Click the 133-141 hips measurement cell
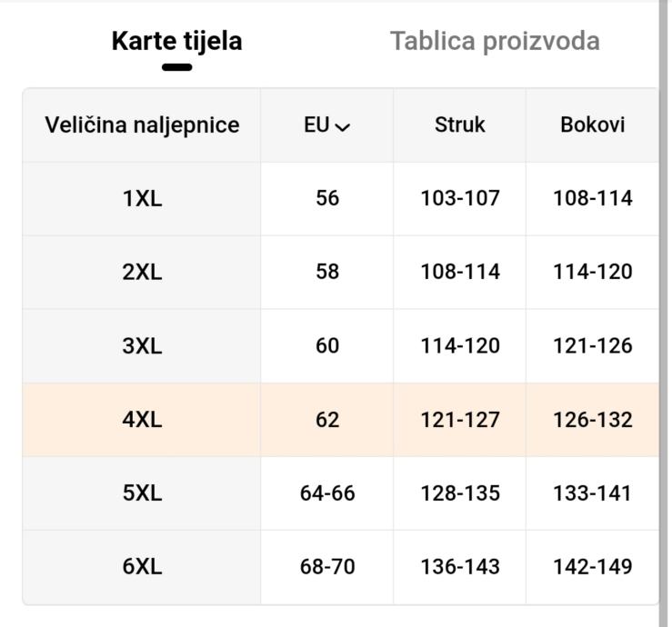The height and width of the screenshot is (627, 672). coord(592,493)
